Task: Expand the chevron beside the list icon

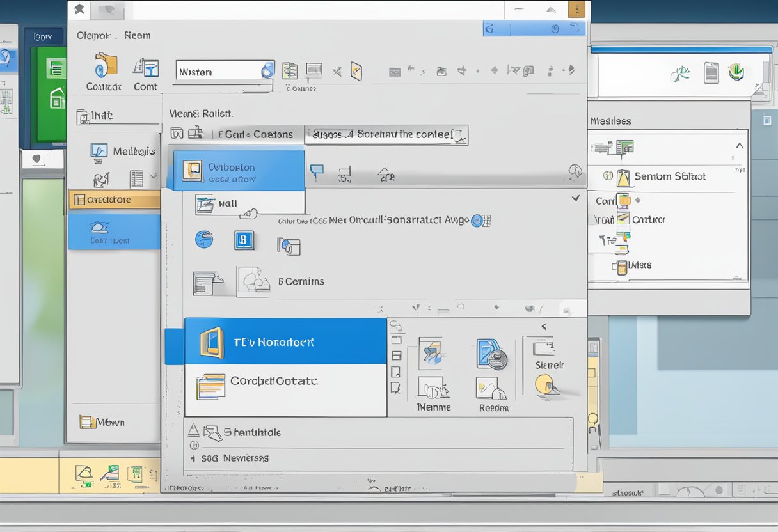Action: (153, 176)
